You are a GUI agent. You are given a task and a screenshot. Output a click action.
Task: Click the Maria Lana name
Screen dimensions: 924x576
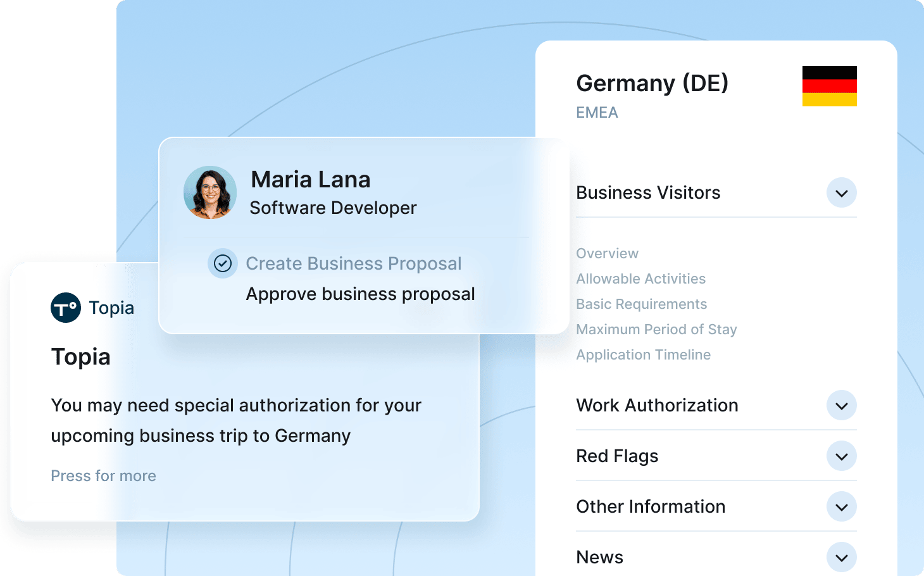click(x=310, y=180)
